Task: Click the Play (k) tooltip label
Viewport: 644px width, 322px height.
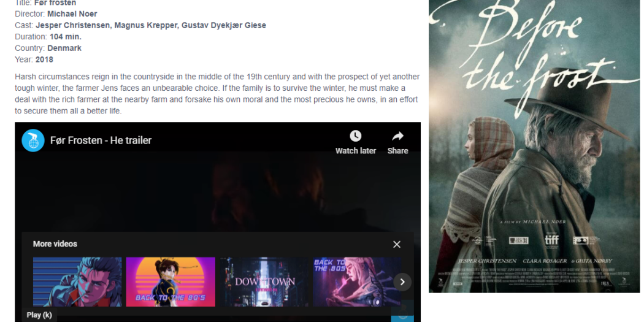Action: (x=39, y=315)
